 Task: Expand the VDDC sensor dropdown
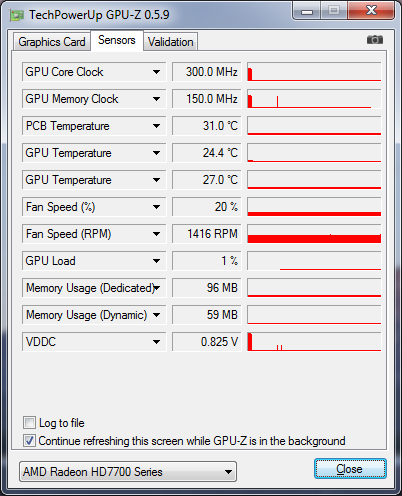tap(156, 342)
